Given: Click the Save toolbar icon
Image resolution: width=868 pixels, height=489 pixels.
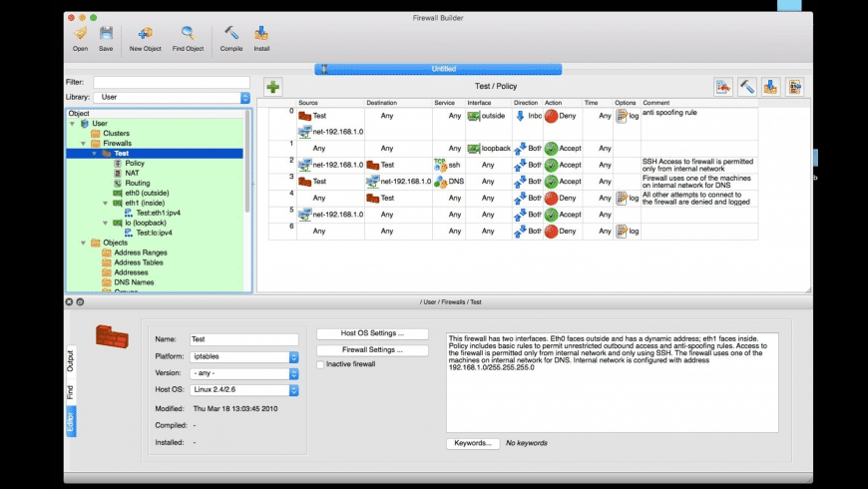Looking at the screenshot, I should click(x=106, y=33).
